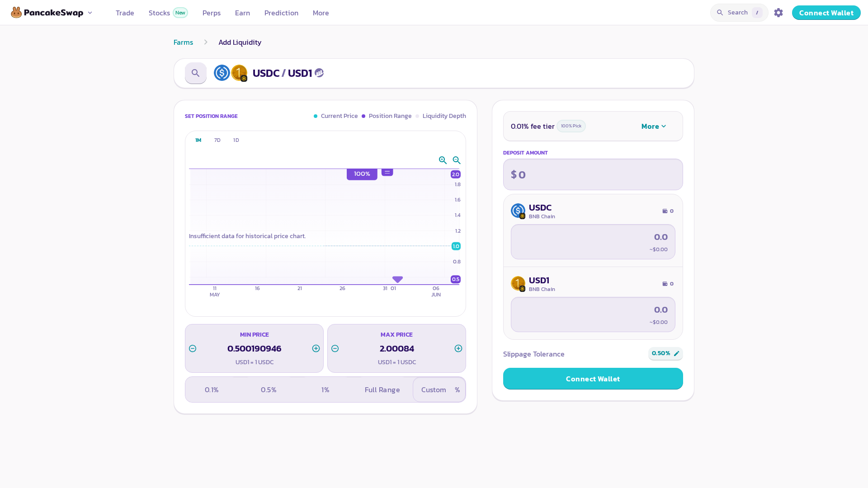Select the 1M chart timeframe
Image resolution: width=868 pixels, height=488 pixels.
tap(198, 140)
